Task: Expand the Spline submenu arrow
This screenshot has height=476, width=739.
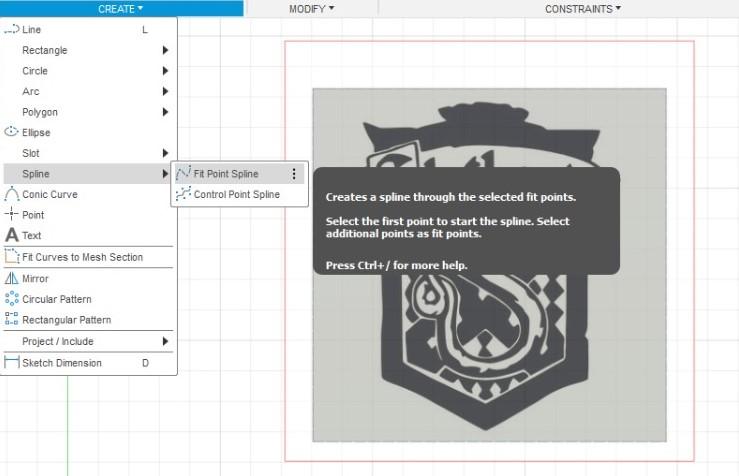Action: (165, 173)
